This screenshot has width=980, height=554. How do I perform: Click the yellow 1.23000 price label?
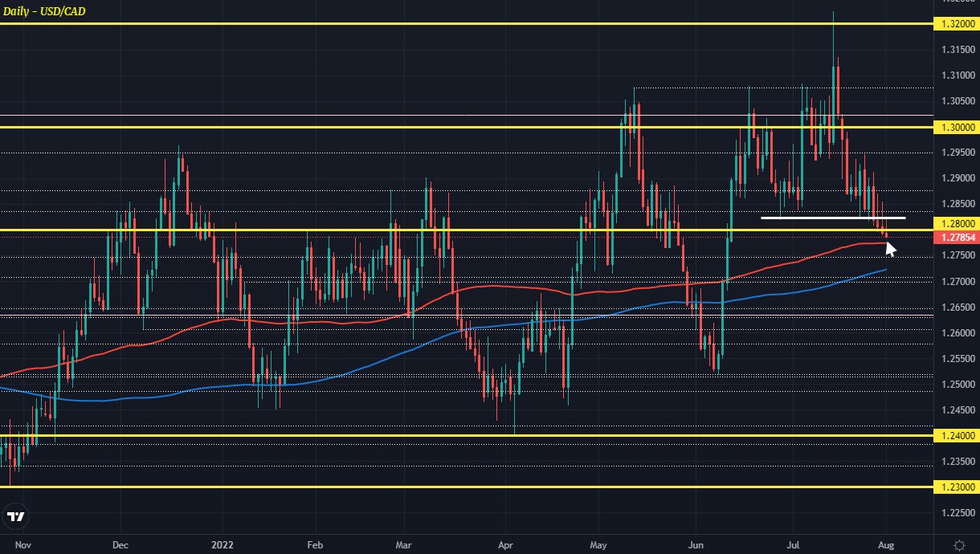pos(958,487)
